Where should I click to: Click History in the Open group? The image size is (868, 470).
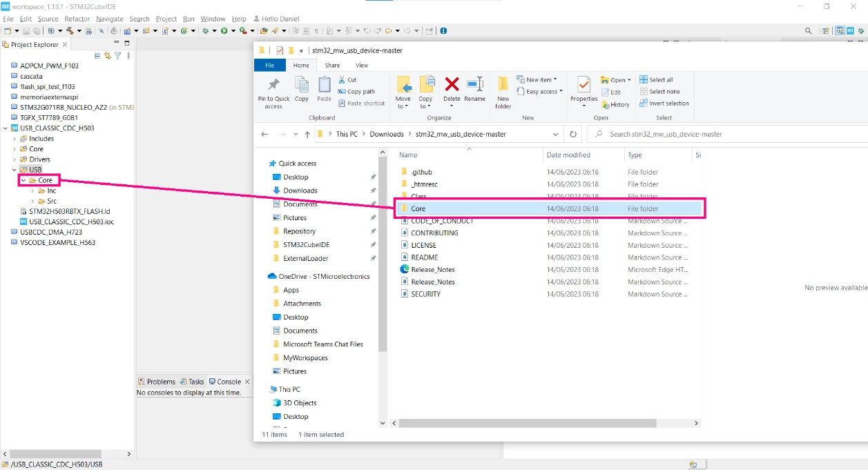[x=615, y=105]
